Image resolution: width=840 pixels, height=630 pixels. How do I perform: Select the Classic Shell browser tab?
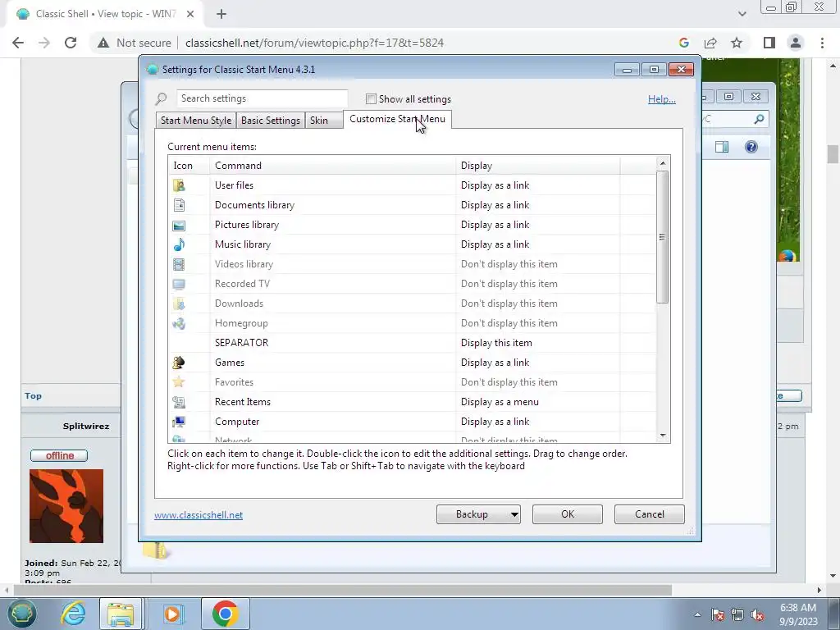click(104, 14)
